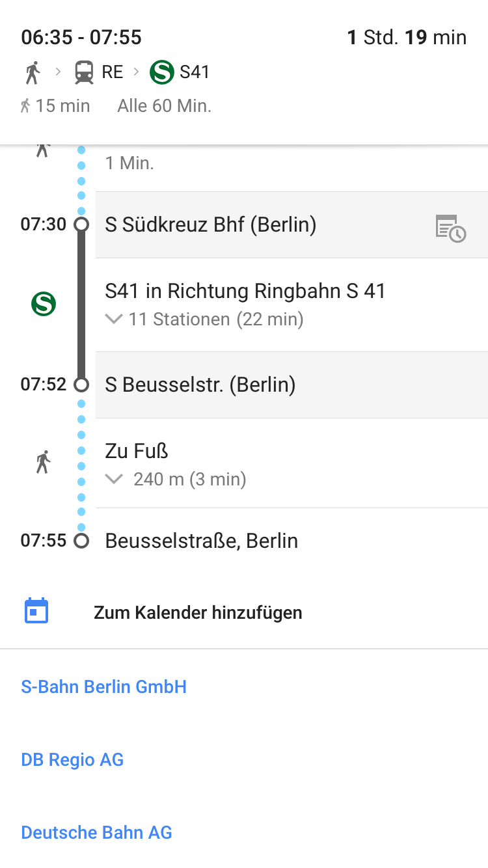Tap the 06:35 - 07:55 trip header
The width and height of the screenshot is (488, 868).
(81, 37)
